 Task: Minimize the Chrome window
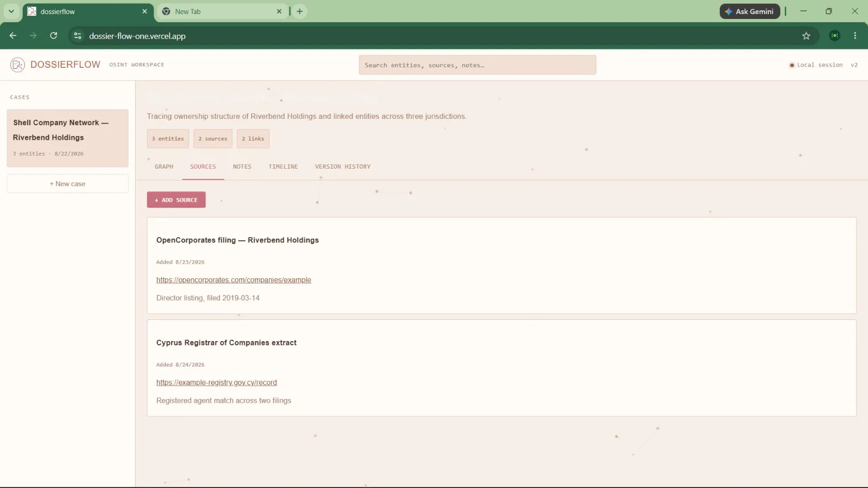pyautogui.click(x=803, y=11)
